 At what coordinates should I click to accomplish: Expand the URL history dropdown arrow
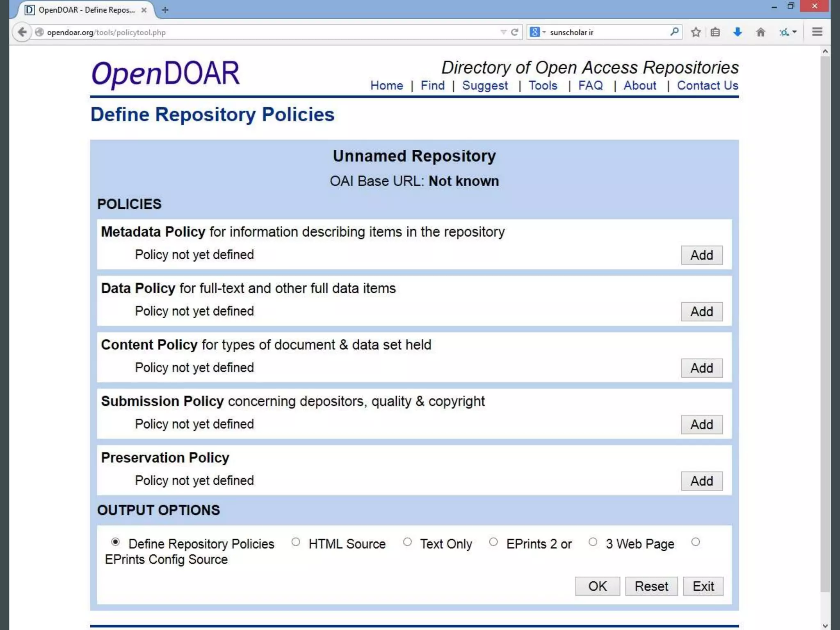(x=503, y=32)
